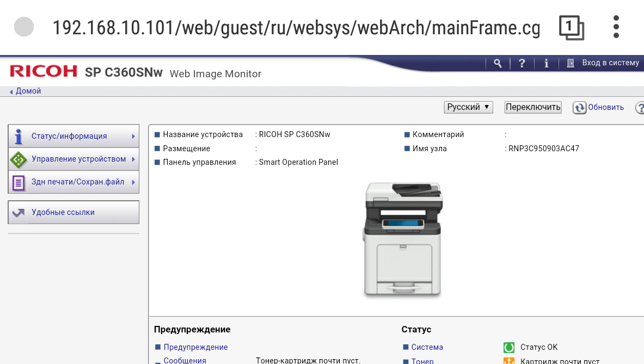Open the browser three-dot menu
644x364 pixels.
point(616,27)
